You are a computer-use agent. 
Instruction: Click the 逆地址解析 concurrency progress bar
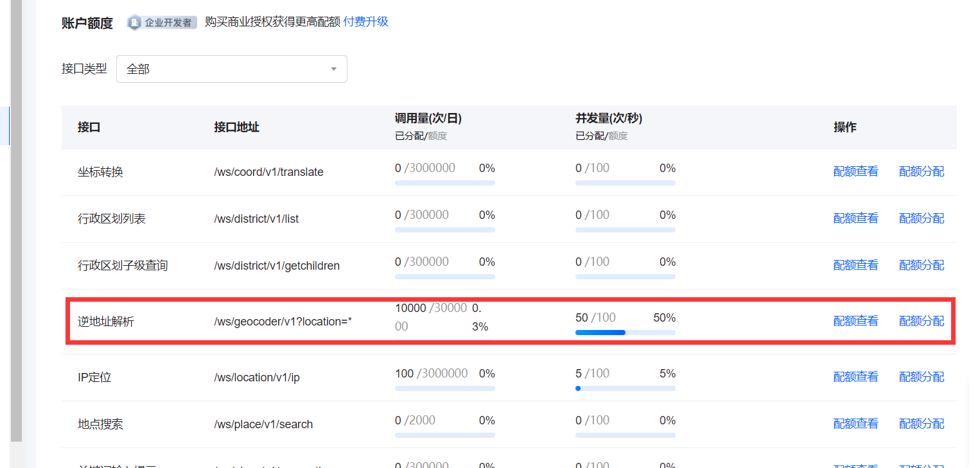point(625,333)
